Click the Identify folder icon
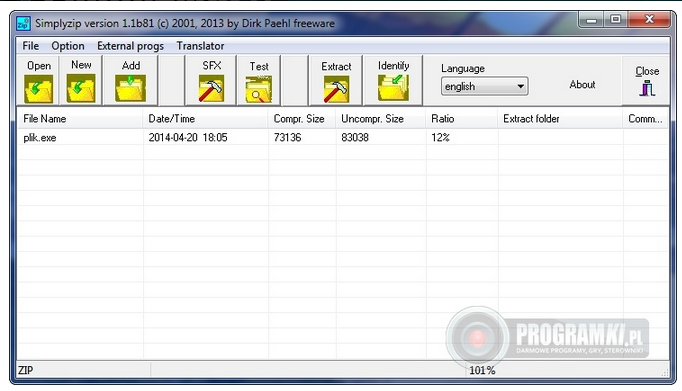682x391 pixels. (x=393, y=88)
